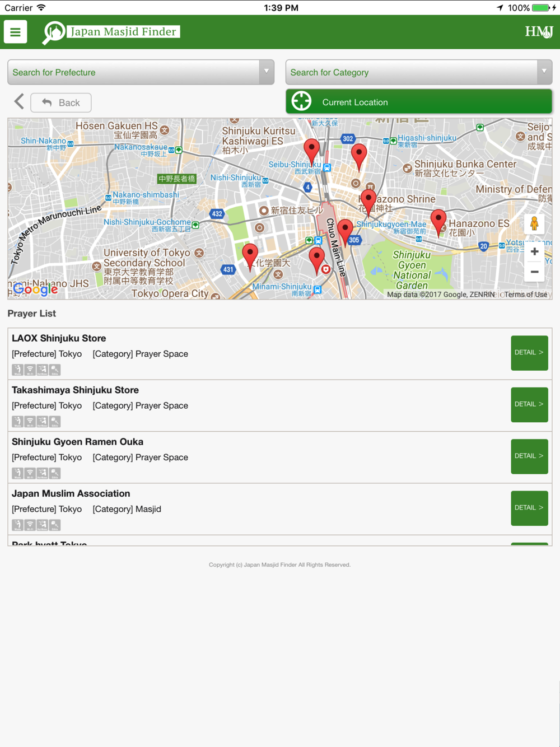
Task: Tap the HMJ logo in header
Action: [x=539, y=32]
